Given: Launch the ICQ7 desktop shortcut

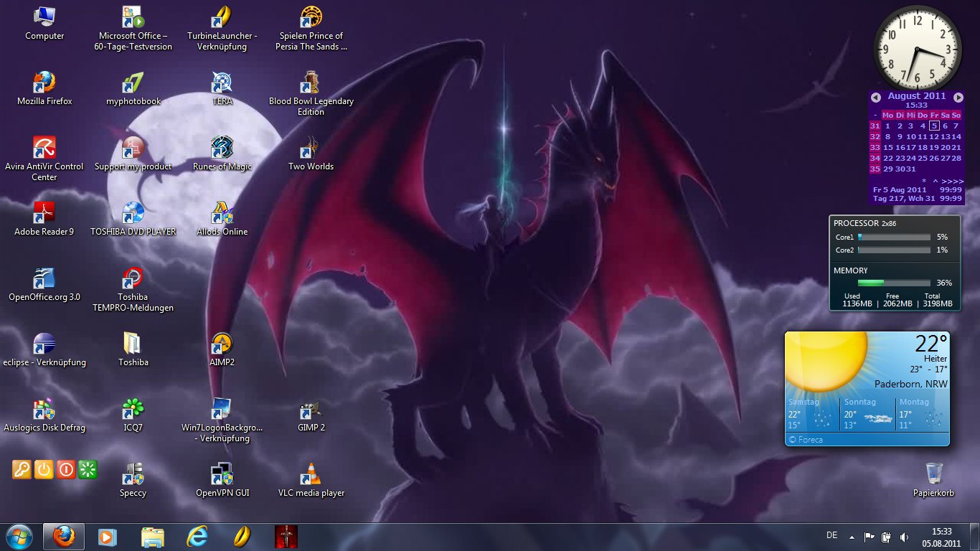Looking at the screenshot, I should [133, 410].
